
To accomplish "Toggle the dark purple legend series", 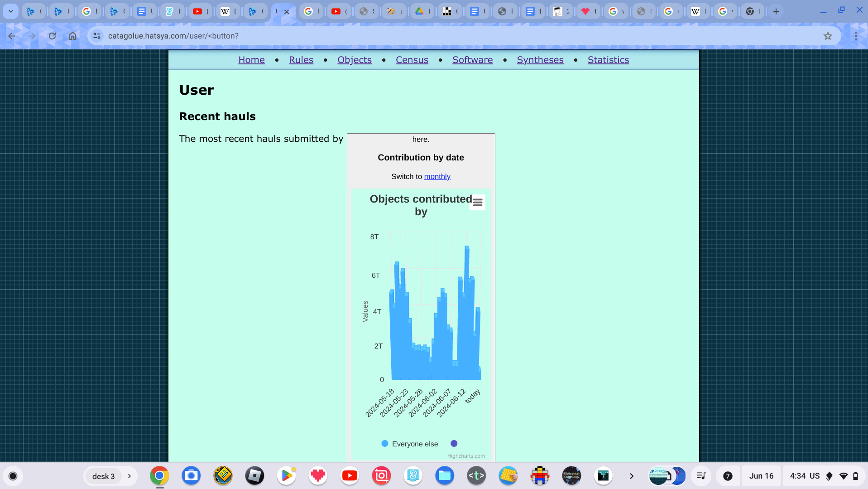I will click(x=454, y=444).
